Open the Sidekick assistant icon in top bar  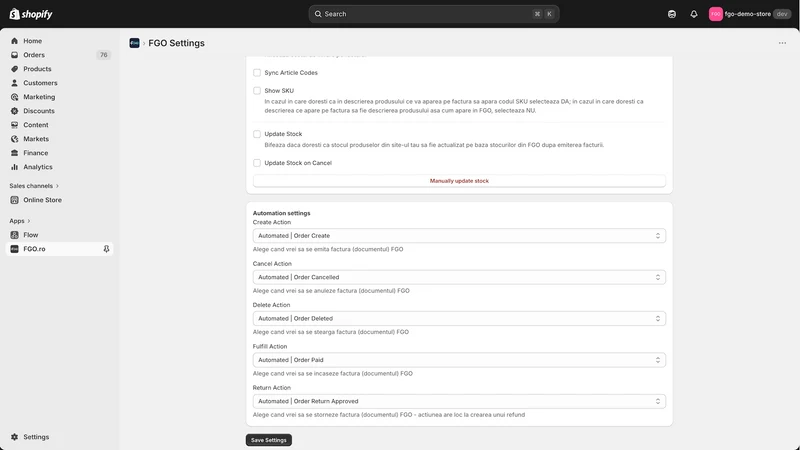pos(672,14)
